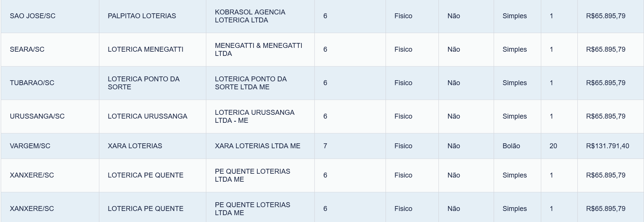644x222 pixels.
Task: Click the LOTERICA MENEGATTI name cell
Action: (x=152, y=49)
